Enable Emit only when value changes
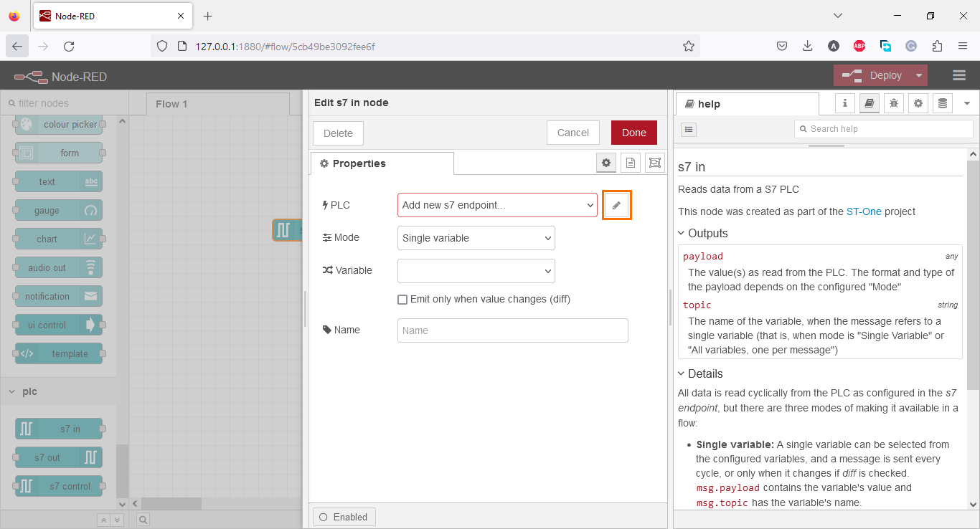This screenshot has width=980, height=529. coord(402,299)
